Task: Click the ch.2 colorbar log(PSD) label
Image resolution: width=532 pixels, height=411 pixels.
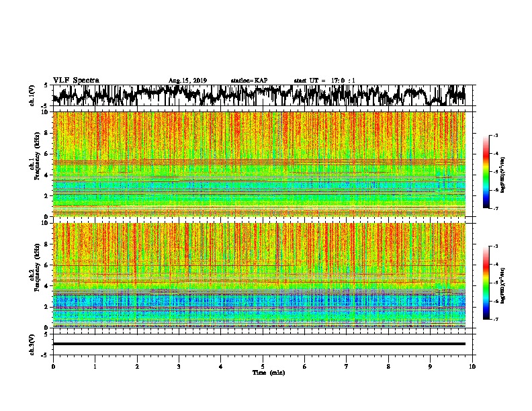Action: (503, 286)
